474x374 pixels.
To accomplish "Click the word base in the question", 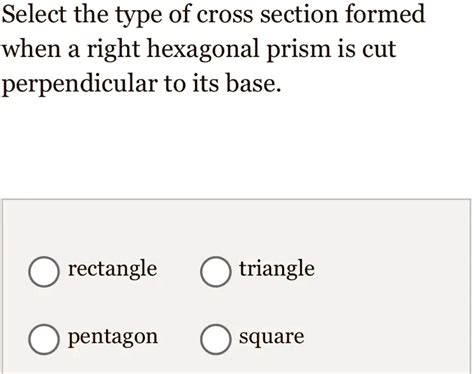I will point(253,83).
